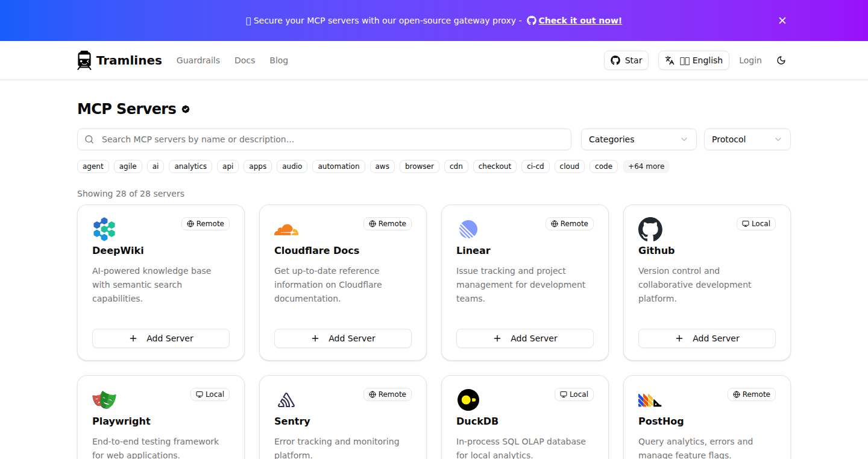Click the Sentry logo icon
This screenshot has height=459, width=868.
(286, 400)
